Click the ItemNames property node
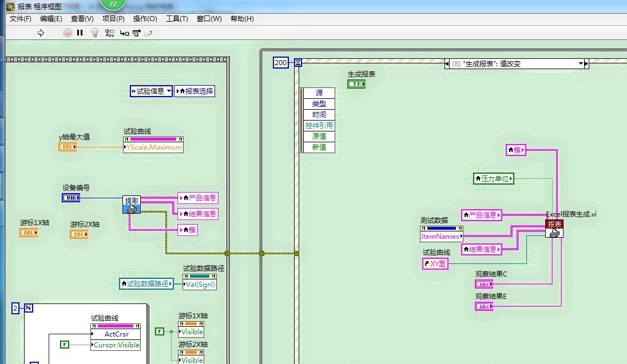Screen dimensions: 627x364 point(442,236)
